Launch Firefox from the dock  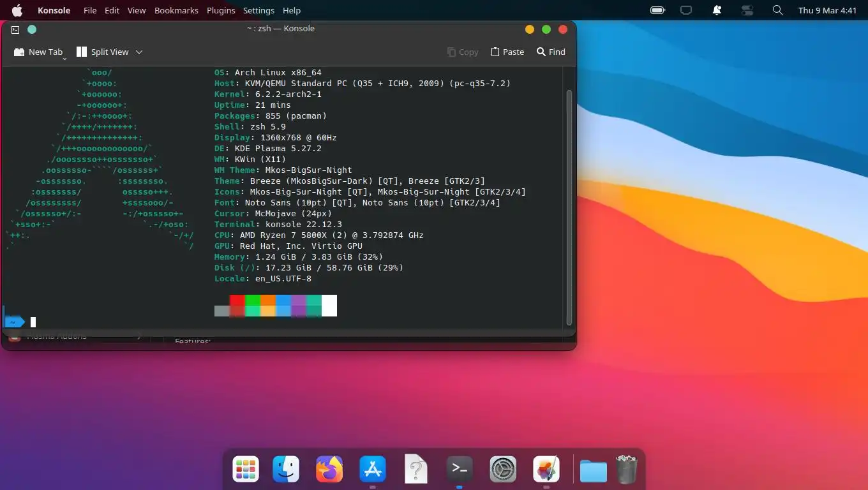click(x=329, y=470)
